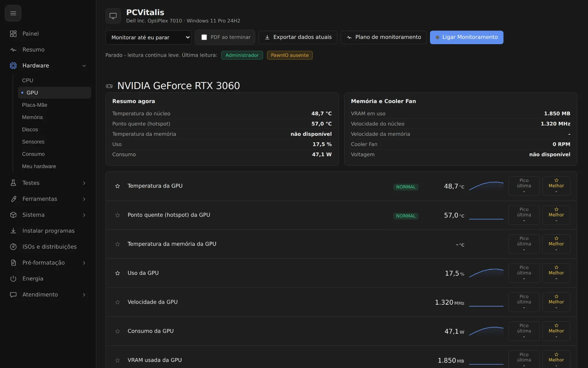The height and width of the screenshot is (368, 588).
Task: Click Pico última box in Uso da GPU row
Action: click(x=524, y=273)
